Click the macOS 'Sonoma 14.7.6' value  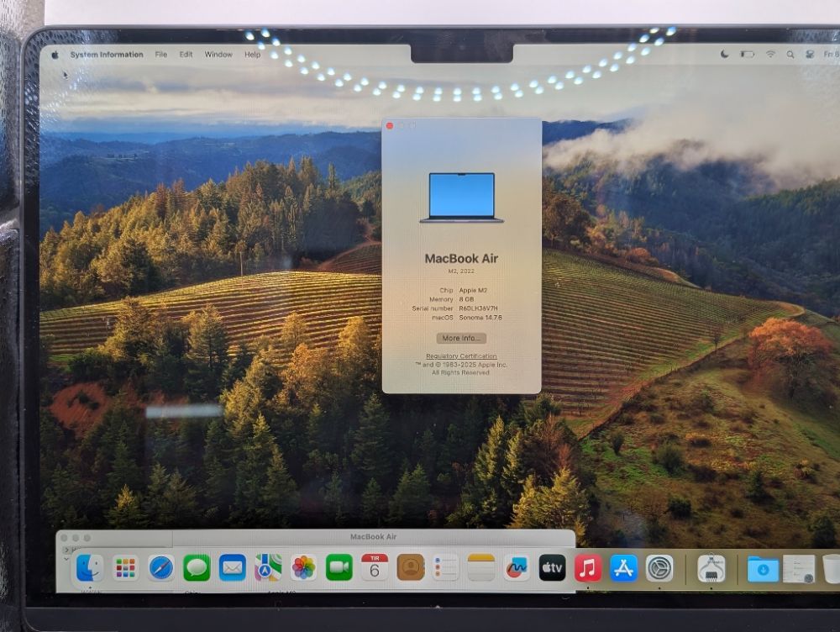pyautogui.click(x=480, y=318)
